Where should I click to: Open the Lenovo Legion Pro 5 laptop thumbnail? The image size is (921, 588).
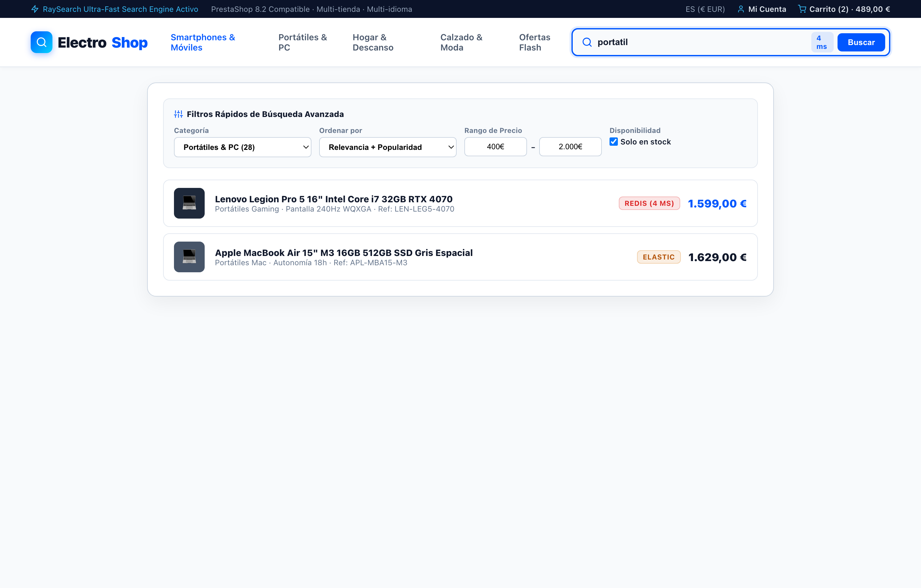pos(189,203)
